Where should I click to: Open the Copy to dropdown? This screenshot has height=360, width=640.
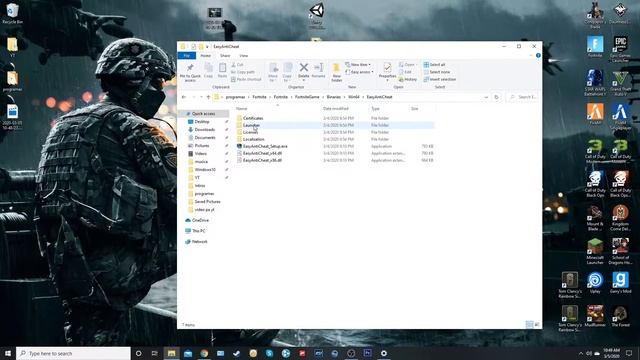(287, 72)
